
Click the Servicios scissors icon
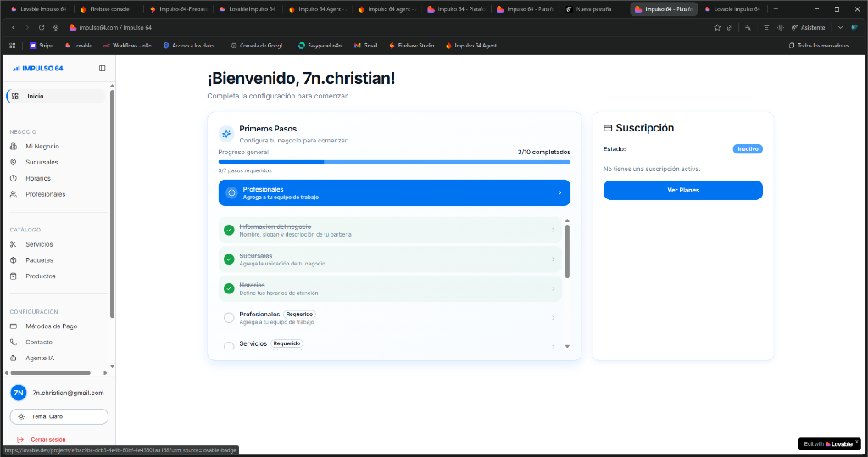tap(14, 244)
